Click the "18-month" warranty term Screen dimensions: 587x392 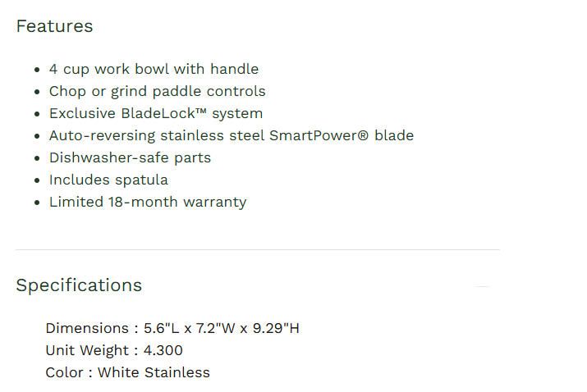(140, 202)
